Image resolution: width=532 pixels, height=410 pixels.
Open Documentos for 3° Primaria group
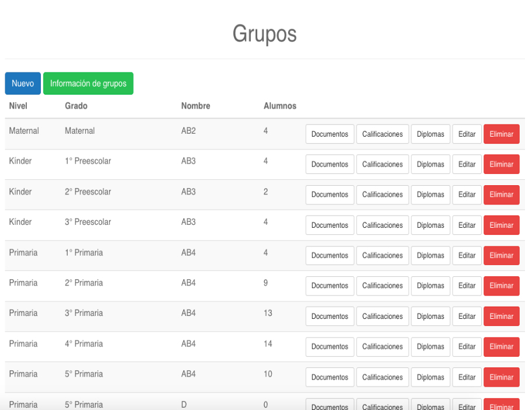pyautogui.click(x=330, y=317)
